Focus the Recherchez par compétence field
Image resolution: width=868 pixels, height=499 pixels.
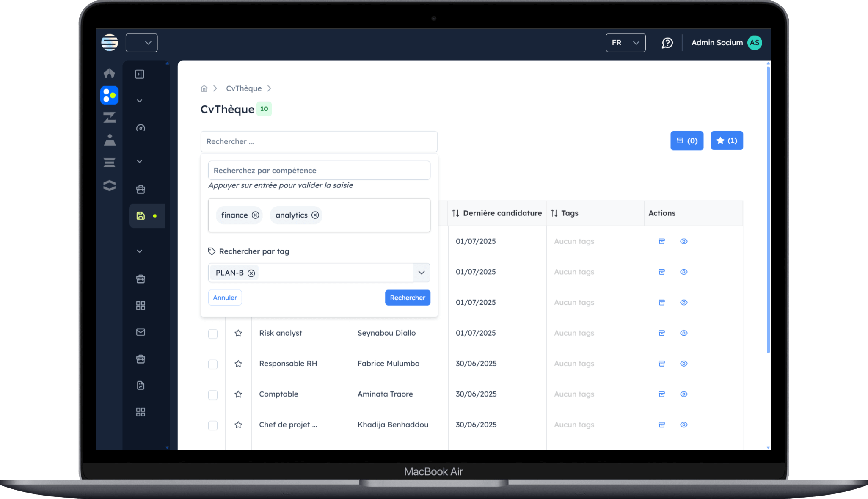(319, 171)
